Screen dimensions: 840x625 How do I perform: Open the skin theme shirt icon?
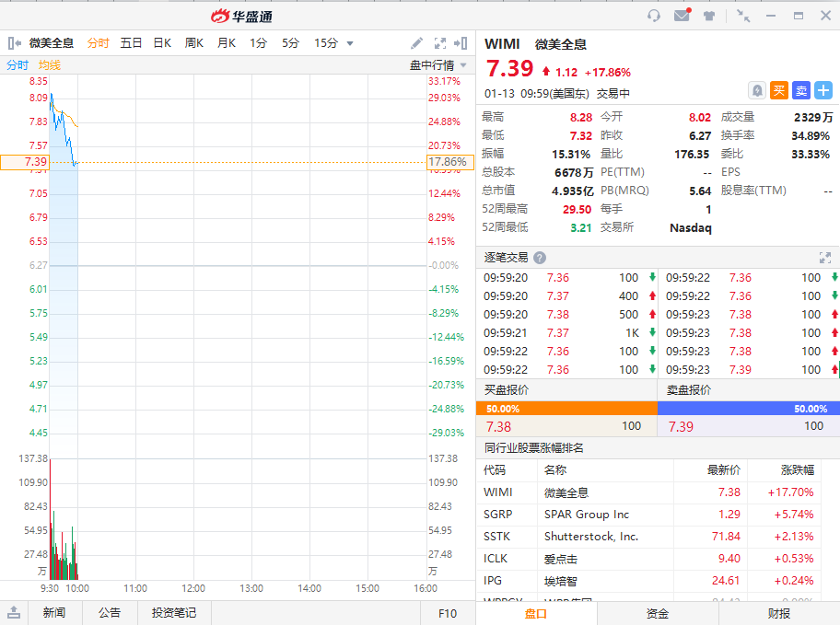tap(709, 16)
